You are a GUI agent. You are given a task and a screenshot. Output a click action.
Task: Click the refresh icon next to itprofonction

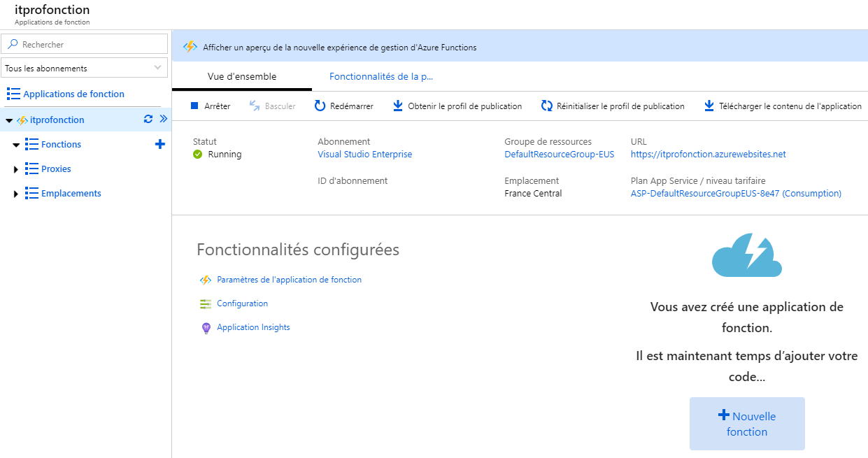[148, 119]
